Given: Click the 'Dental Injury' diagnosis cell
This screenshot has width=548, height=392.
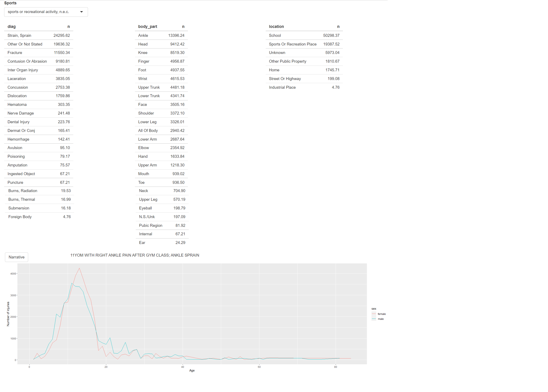Looking at the screenshot, I should (18, 122).
